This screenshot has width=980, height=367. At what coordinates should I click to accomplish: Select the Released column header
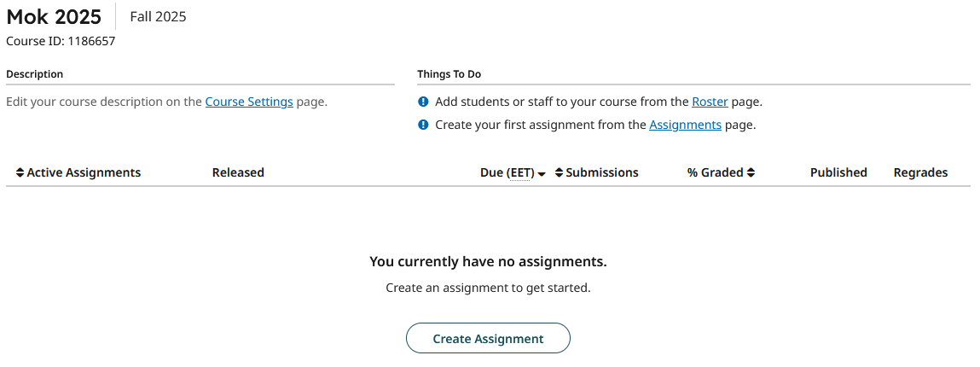(x=238, y=172)
